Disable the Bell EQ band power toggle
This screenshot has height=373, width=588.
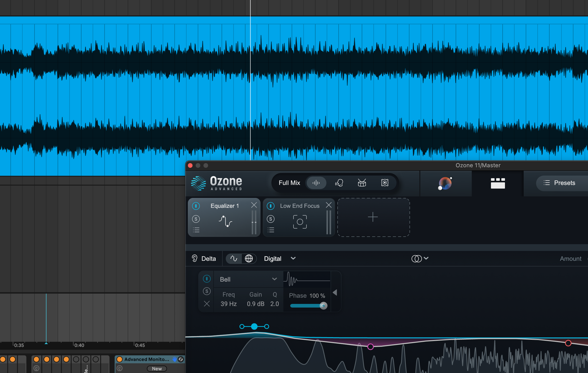point(207,279)
